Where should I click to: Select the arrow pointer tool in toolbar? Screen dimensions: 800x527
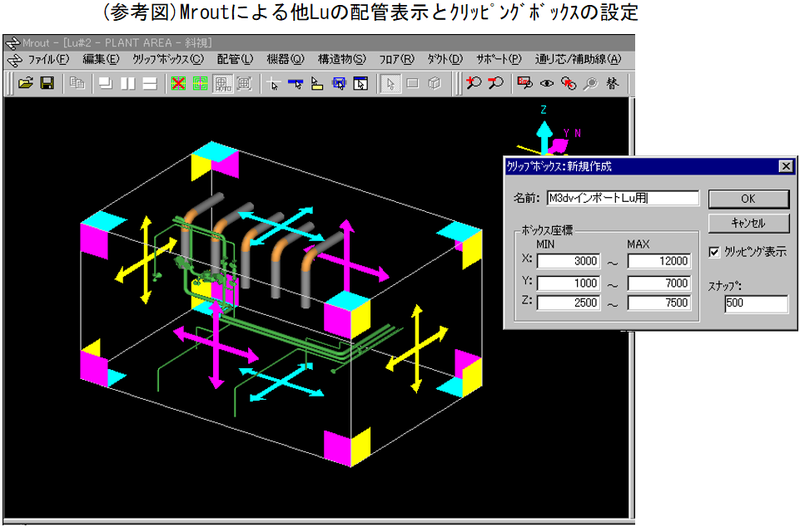(390, 84)
